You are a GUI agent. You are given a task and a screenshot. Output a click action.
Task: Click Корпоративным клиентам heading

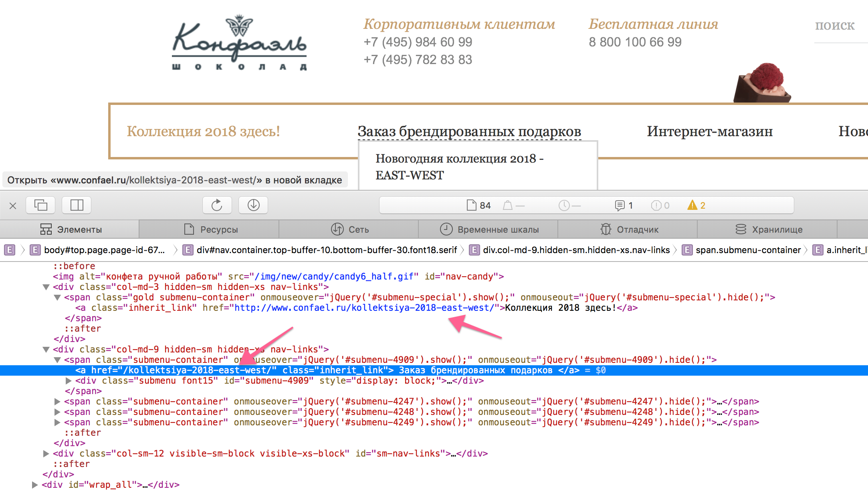click(x=459, y=24)
